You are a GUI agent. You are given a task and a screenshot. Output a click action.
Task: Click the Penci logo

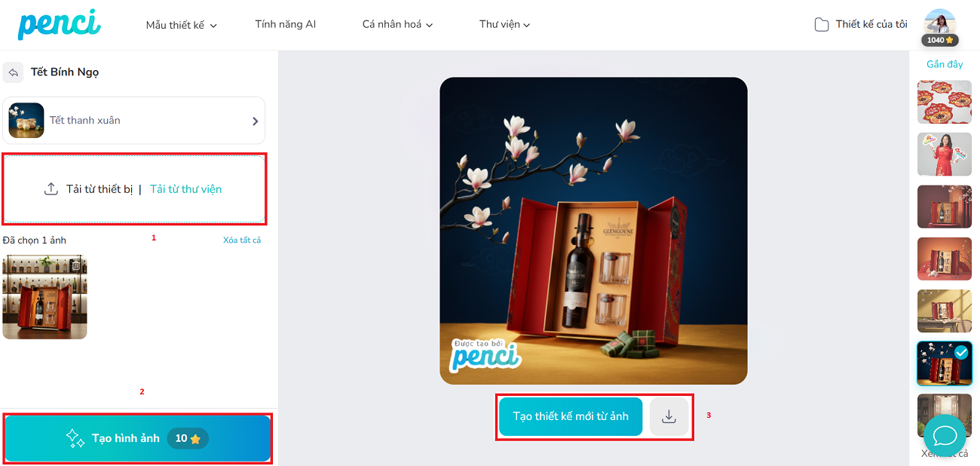pos(59,24)
